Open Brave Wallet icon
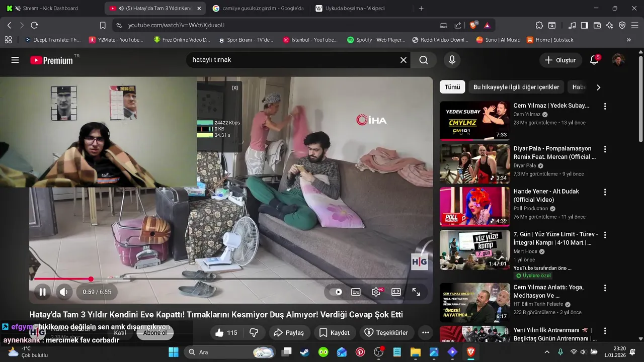The image size is (644, 362). pos(597,25)
